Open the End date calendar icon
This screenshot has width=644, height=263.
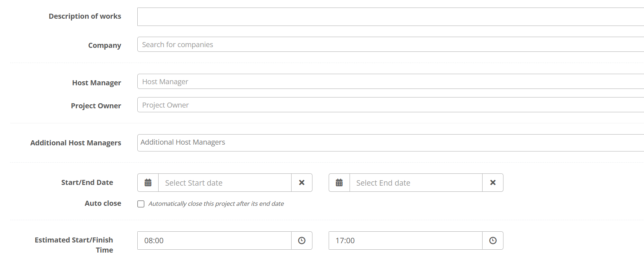tap(339, 183)
